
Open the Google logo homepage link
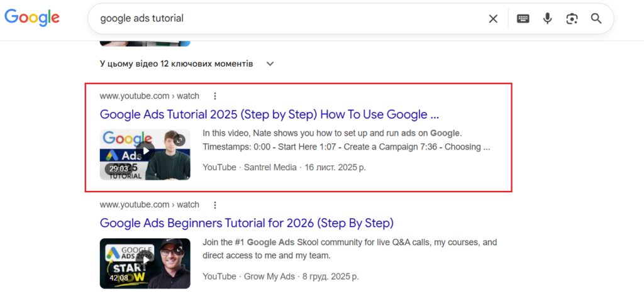(32, 17)
